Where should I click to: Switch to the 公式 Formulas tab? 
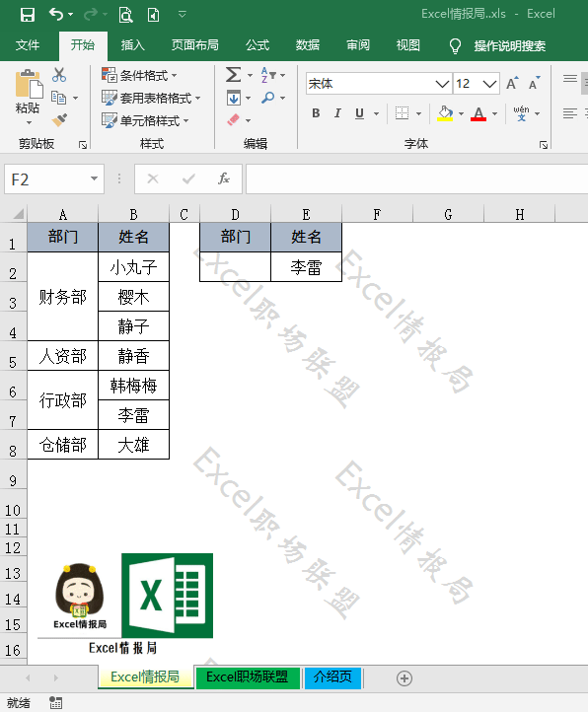tap(257, 45)
